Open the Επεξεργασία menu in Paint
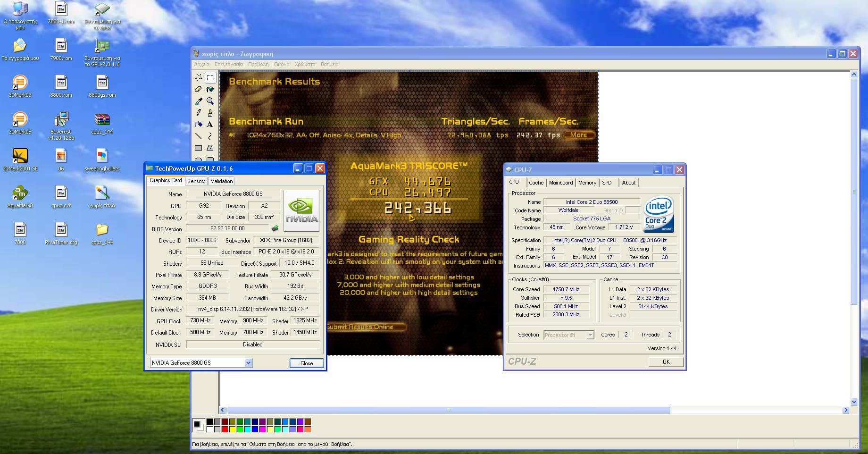 229,64
